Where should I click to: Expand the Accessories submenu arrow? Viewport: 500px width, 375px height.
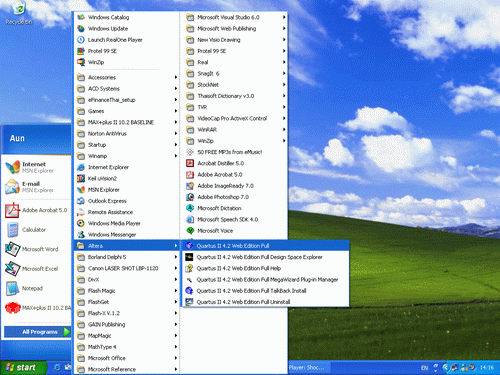(176, 77)
